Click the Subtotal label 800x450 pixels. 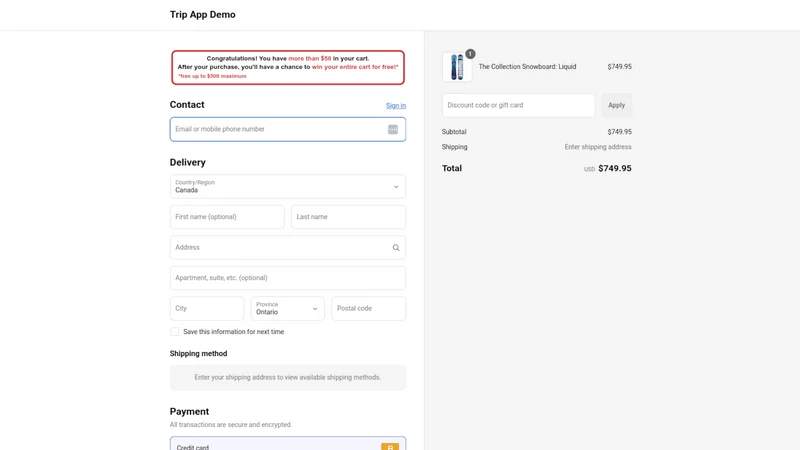click(454, 132)
